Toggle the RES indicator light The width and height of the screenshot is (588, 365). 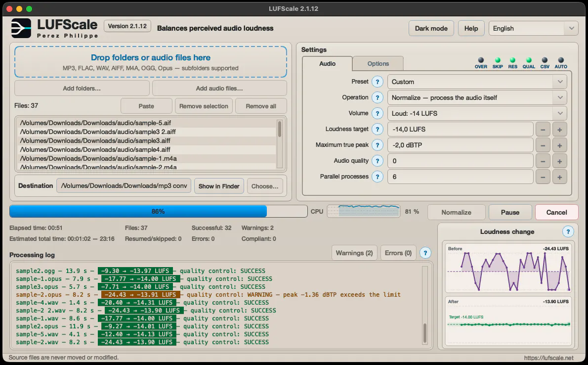pos(512,60)
